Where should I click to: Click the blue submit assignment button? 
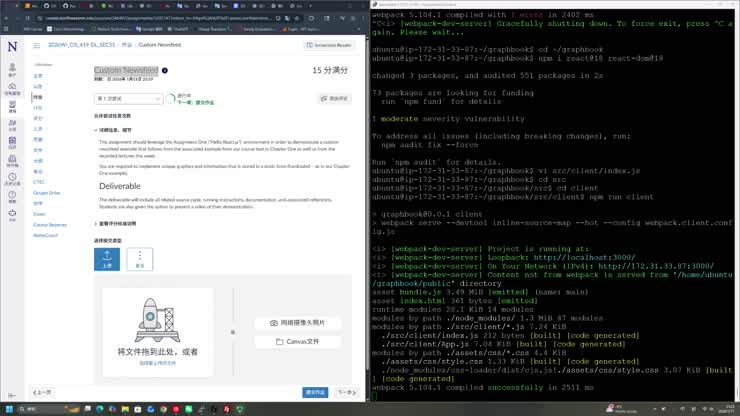pyautogui.click(x=315, y=392)
